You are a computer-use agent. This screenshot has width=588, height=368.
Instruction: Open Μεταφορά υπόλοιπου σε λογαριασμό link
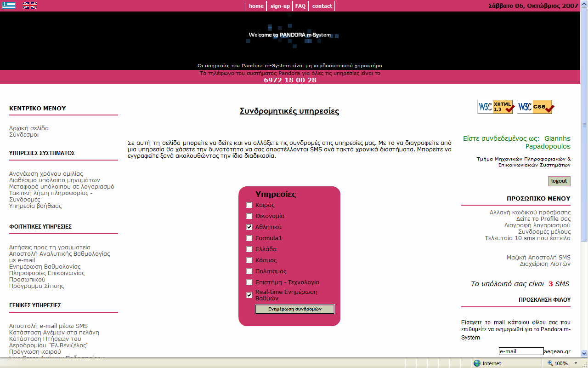pos(62,187)
